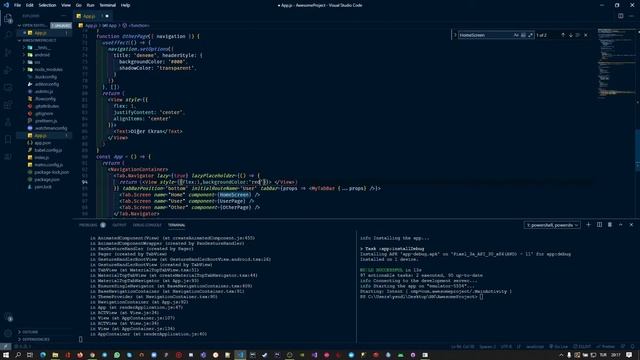The width and height of the screenshot is (640, 360).
Task: Close the find widget
Action: click(586, 35)
